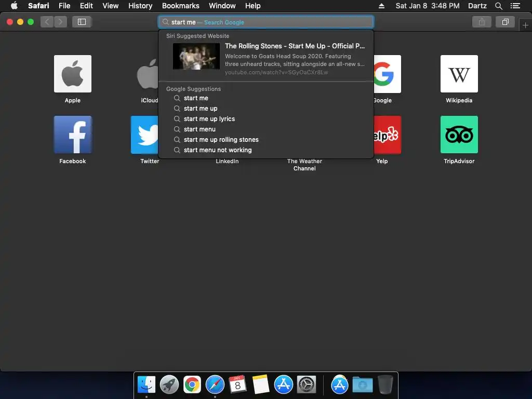Open the Safari application menu
This screenshot has height=399, width=532.
tap(38, 6)
